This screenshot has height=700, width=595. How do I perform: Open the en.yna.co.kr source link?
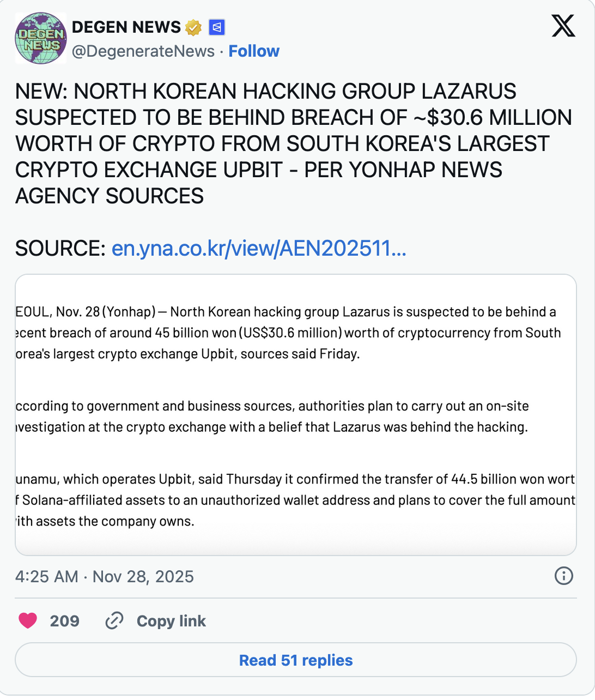pyautogui.click(x=259, y=249)
